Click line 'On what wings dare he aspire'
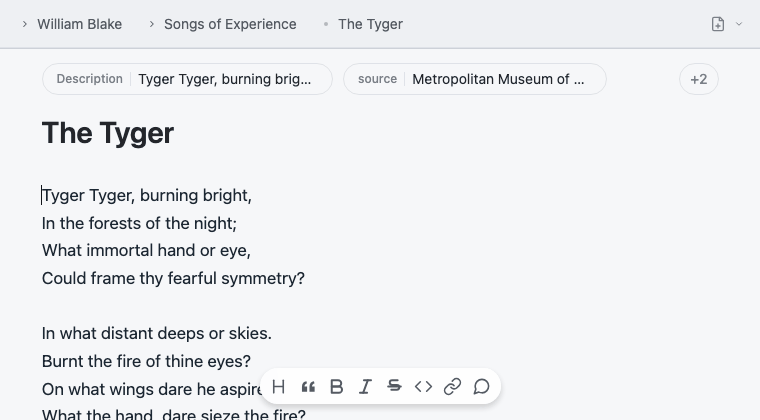Screen dimensions: 760x420 coord(152,389)
